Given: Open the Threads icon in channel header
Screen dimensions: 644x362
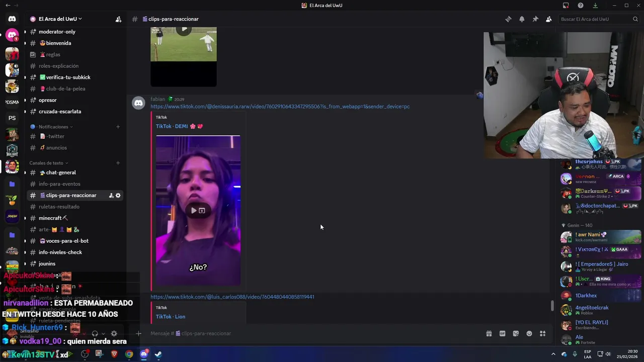Looking at the screenshot, I should click(x=508, y=19).
